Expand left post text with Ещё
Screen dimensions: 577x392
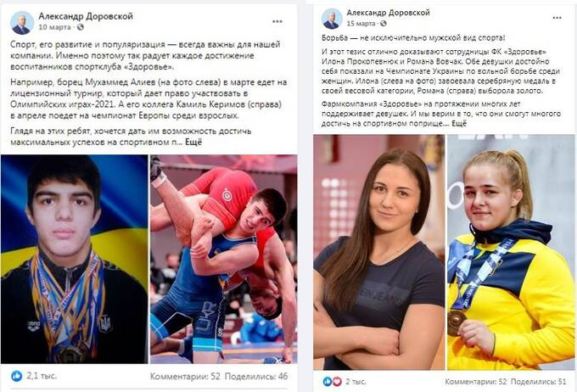(x=193, y=142)
